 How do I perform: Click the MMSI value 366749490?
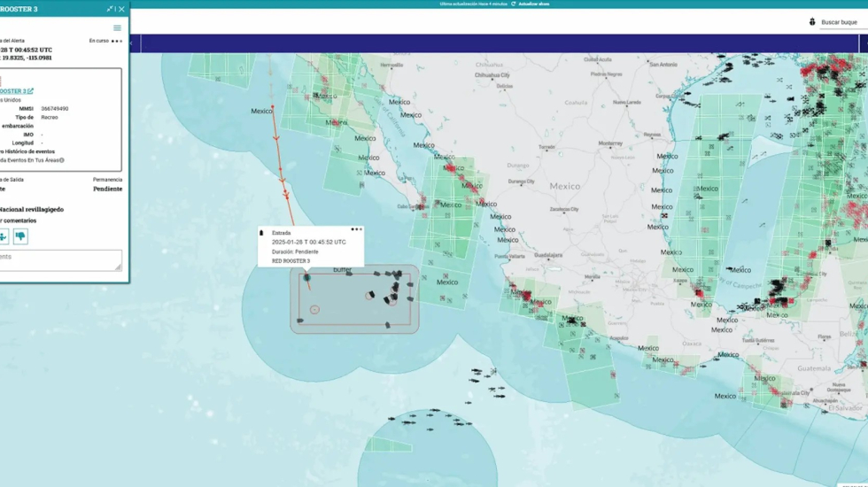[x=55, y=109]
